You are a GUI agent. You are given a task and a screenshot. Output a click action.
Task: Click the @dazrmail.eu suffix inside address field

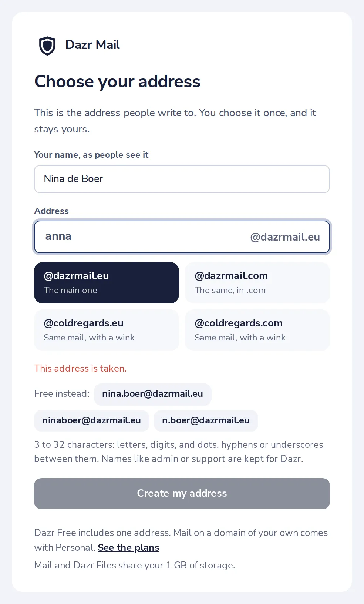tap(285, 237)
